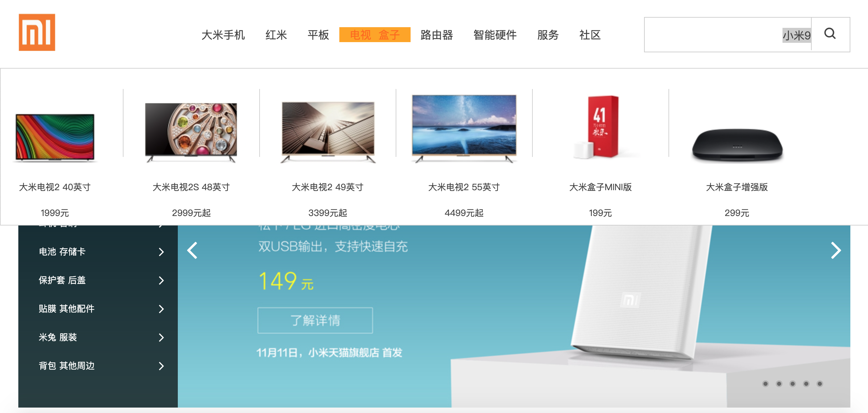Screen dimensions: 868x413
Task: Open the 大米电视2 55英寸 title link
Action: click(464, 187)
